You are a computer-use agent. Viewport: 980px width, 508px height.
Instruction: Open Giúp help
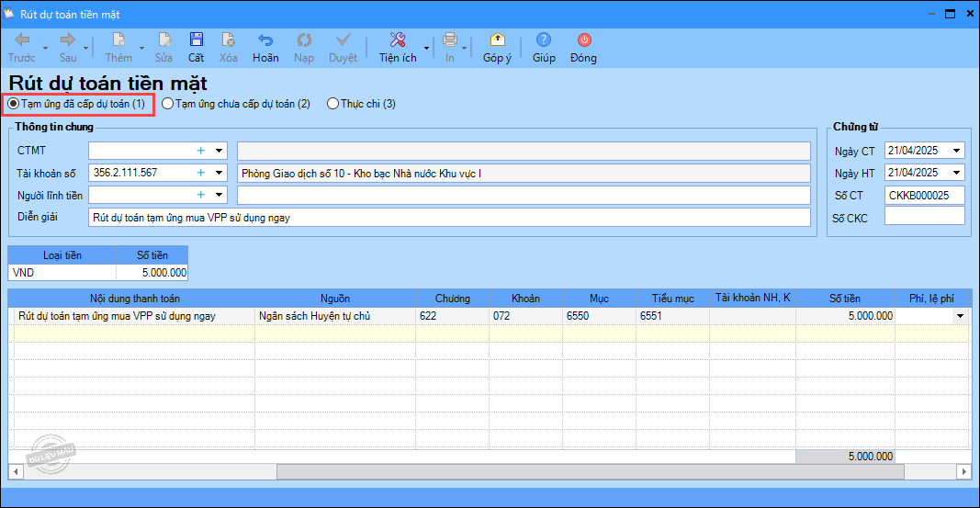tap(544, 48)
